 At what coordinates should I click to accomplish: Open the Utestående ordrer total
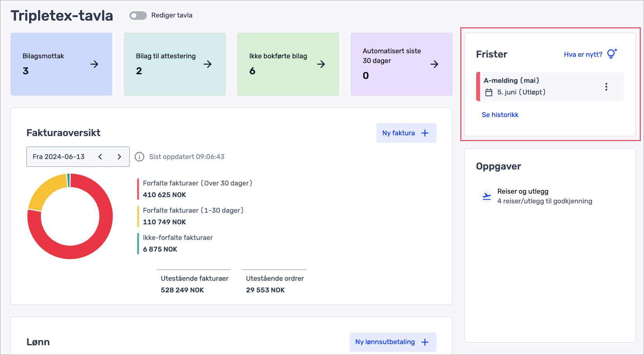coord(275,284)
